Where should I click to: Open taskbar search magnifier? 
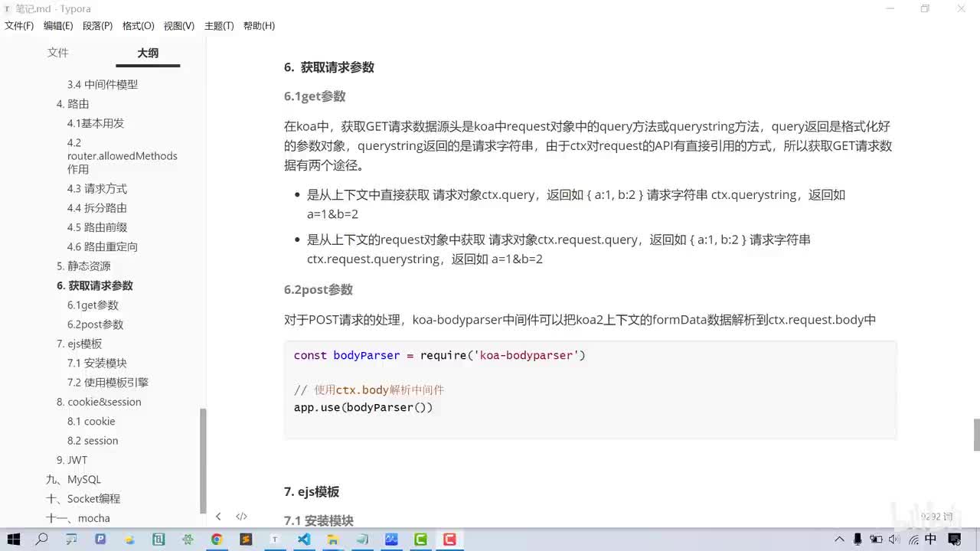(x=42, y=540)
